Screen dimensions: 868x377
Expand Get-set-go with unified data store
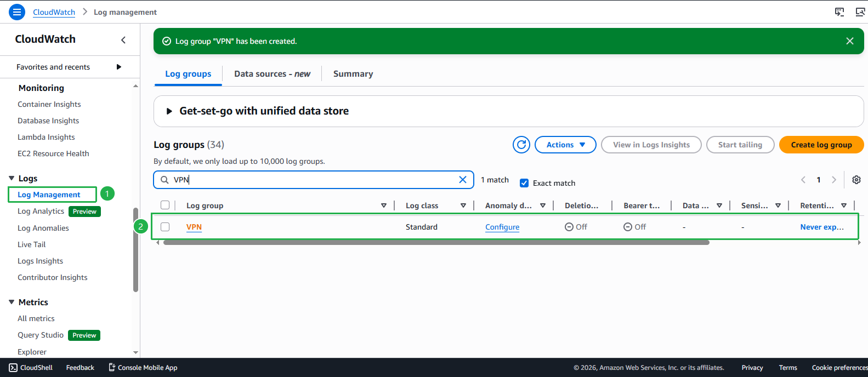coord(169,111)
